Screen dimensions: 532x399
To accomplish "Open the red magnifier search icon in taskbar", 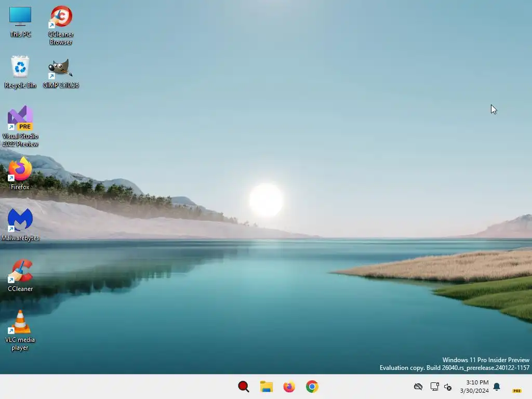I will tap(244, 387).
